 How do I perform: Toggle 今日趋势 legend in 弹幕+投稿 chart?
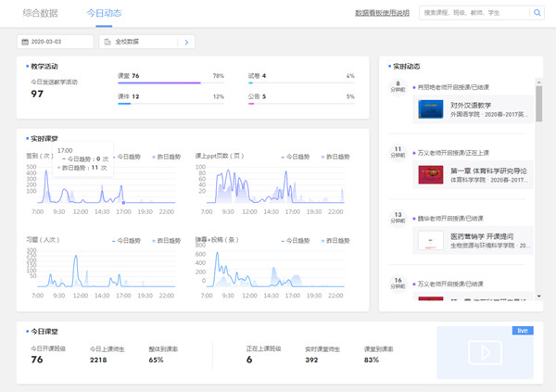coord(296,241)
